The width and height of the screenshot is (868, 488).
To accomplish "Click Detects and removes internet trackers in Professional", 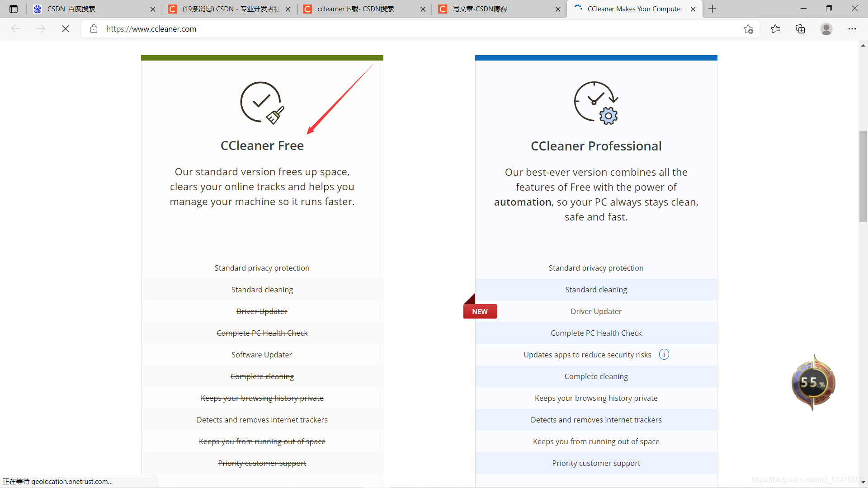I will pyautogui.click(x=596, y=420).
